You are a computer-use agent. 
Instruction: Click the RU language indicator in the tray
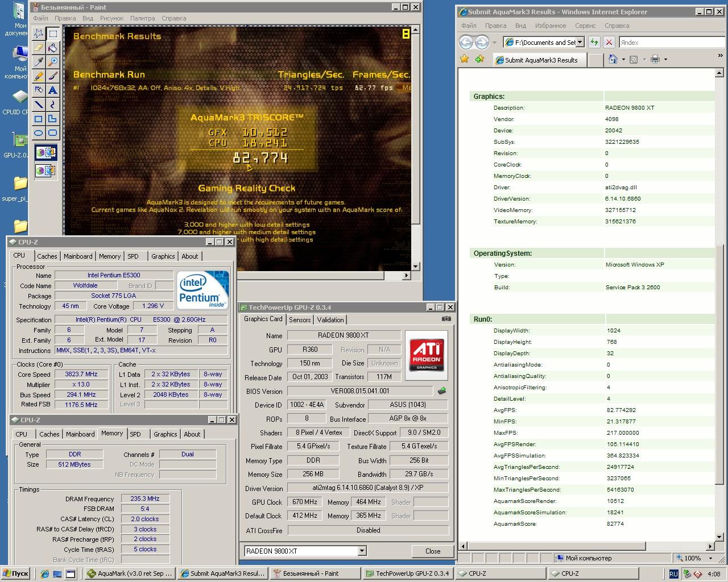coord(673,574)
